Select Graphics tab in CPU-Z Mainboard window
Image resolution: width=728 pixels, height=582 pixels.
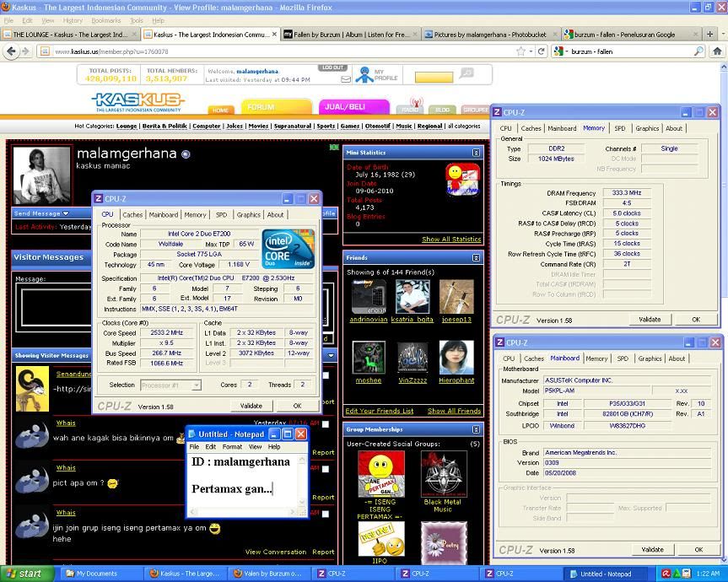650,358
